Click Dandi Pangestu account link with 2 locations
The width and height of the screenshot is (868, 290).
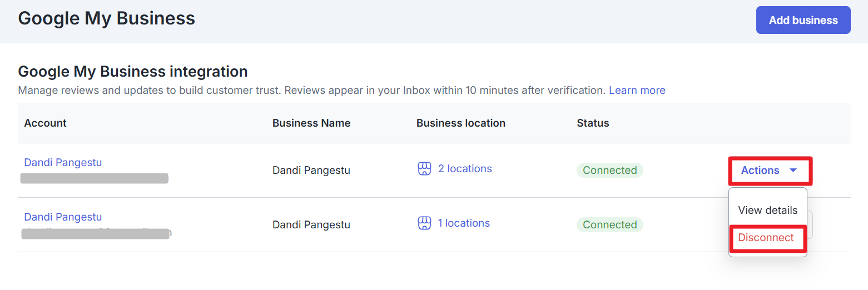click(x=63, y=163)
